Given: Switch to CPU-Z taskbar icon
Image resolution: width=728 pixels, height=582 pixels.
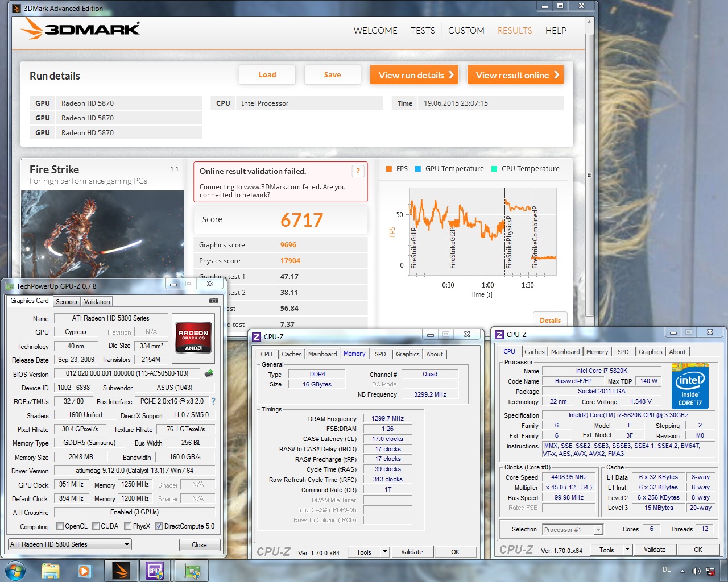Looking at the screenshot, I should [x=155, y=571].
